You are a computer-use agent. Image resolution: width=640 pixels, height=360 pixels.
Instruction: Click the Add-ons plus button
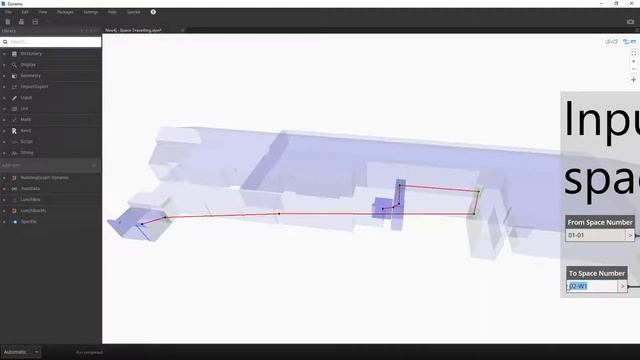pyautogui.click(x=94, y=165)
